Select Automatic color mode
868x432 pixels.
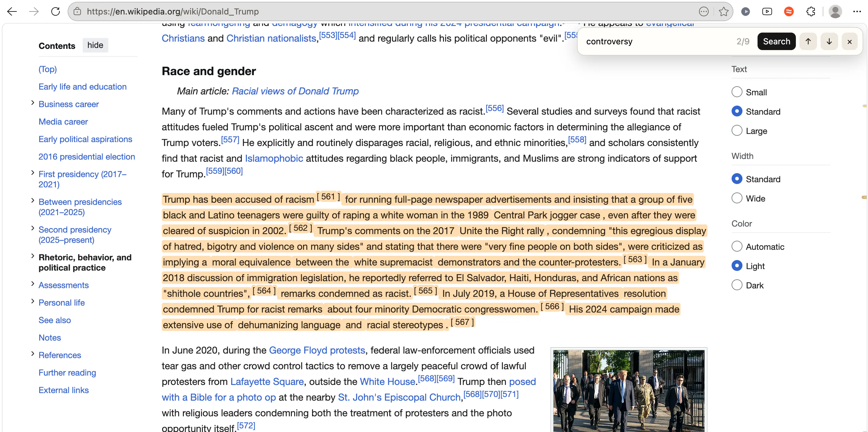pos(737,246)
